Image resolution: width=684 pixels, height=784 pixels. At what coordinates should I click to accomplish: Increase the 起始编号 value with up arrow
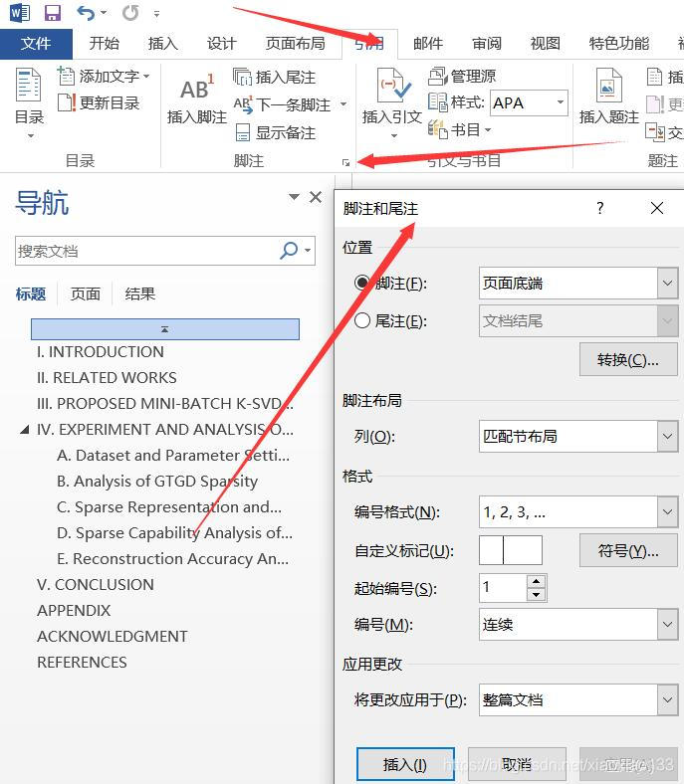[x=537, y=581]
